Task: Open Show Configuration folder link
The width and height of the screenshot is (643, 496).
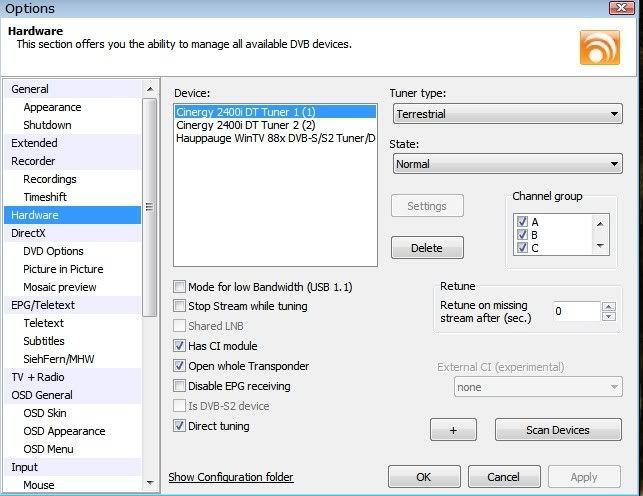Action: point(231,477)
